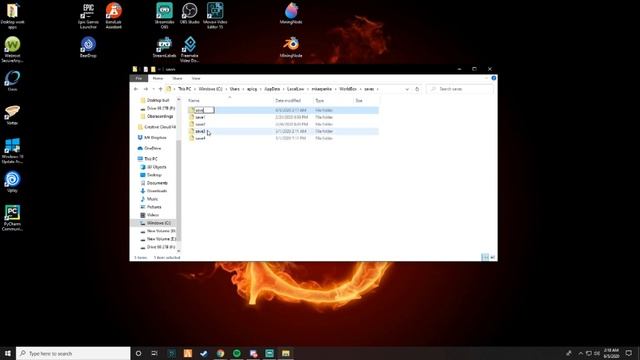Select This PC in the address breadcrumb
Viewport: 640px width, 360px height.
tap(184, 89)
